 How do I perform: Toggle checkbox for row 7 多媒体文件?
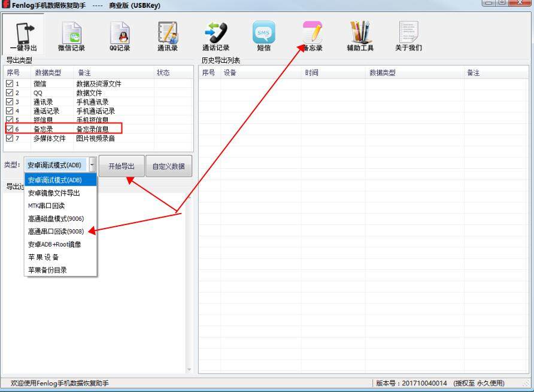click(10, 138)
